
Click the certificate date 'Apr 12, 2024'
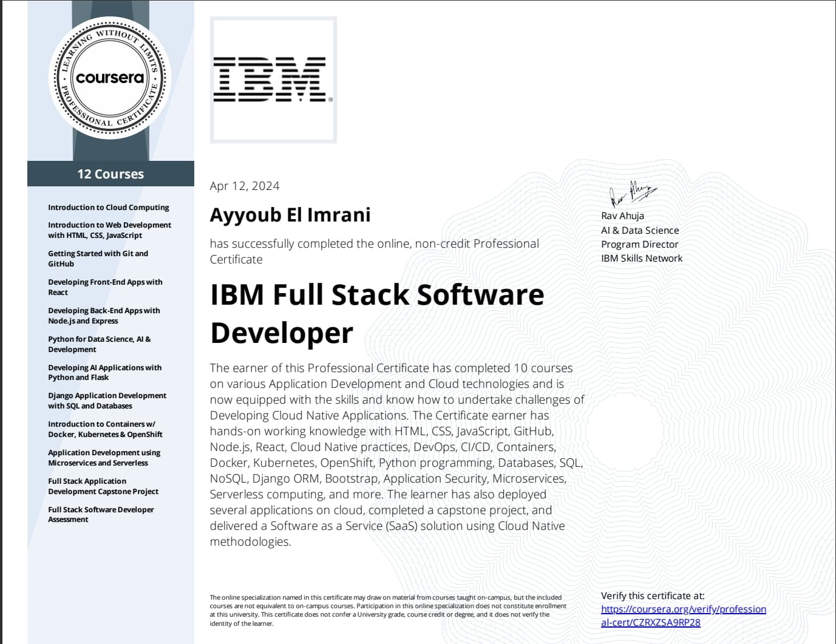[x=245, y=186]
